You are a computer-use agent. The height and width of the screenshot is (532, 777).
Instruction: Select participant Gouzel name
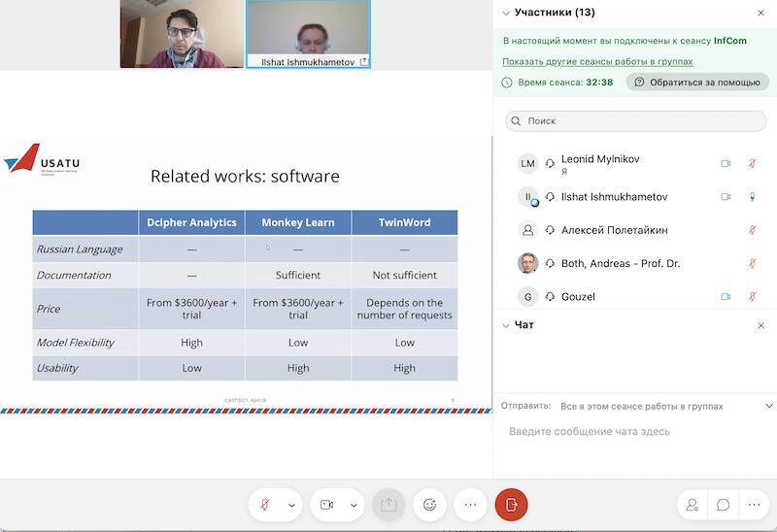pos(578,297)
